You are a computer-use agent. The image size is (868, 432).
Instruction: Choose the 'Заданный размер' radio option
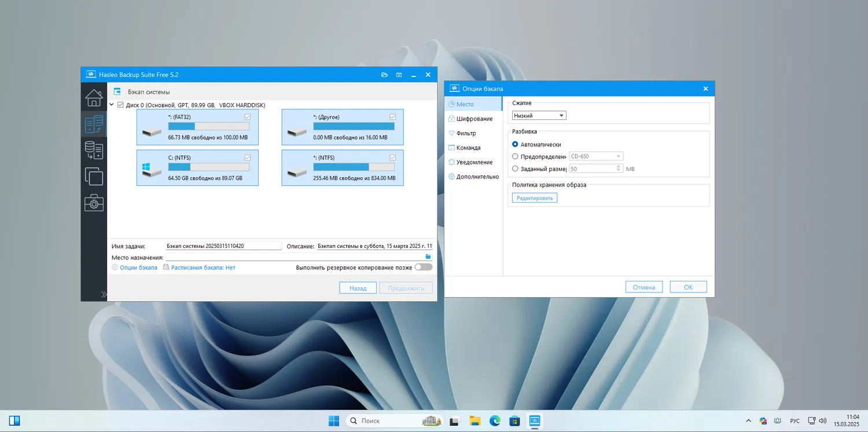(x=516, y=169)
